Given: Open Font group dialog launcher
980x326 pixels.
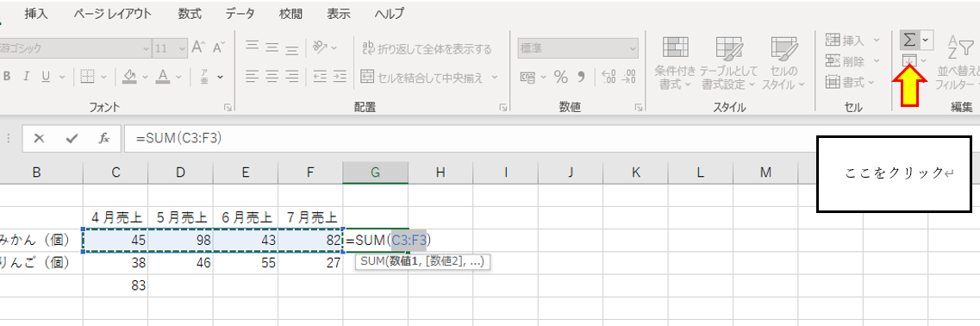Looking at the screenshot, I should [228, 109].
